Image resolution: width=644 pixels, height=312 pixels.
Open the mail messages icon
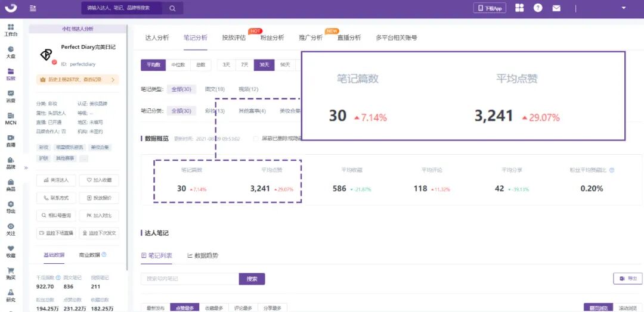point(556,8)
